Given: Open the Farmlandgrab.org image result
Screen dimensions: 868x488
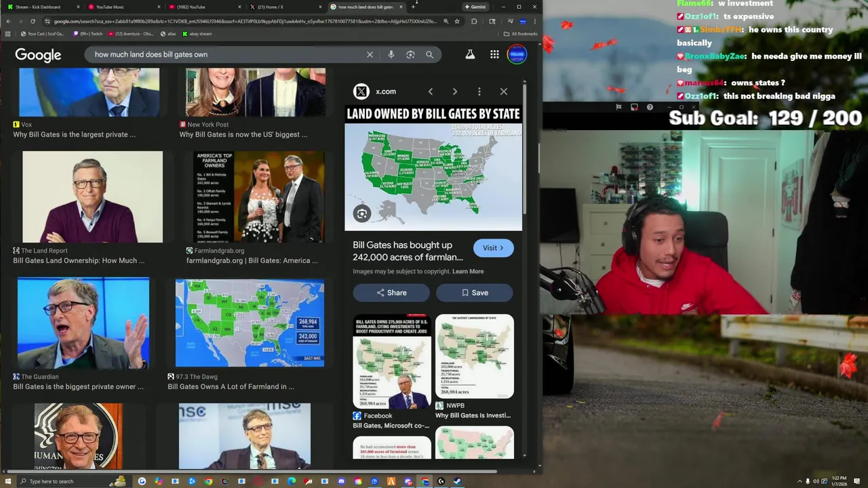Looking at the screenshot, I should pos(259,197).
